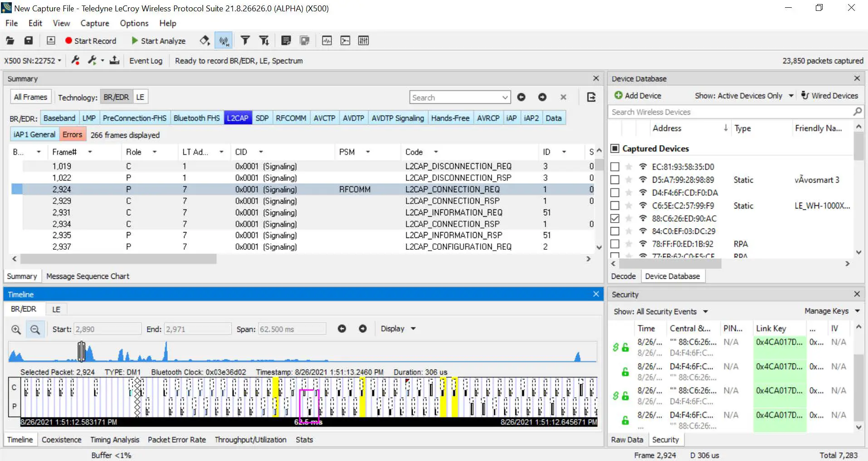Viewport: 868px width, 461px height.
Task: Click the upload firmware icon near Event Log
Action: click(115, 60)
